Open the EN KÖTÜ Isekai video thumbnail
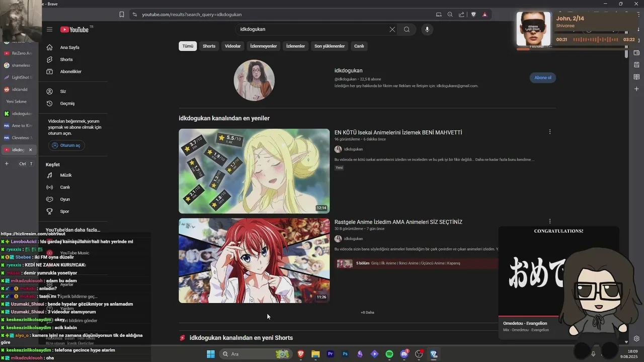The height and width of the screenshot is (362, 644). (254, 171)
